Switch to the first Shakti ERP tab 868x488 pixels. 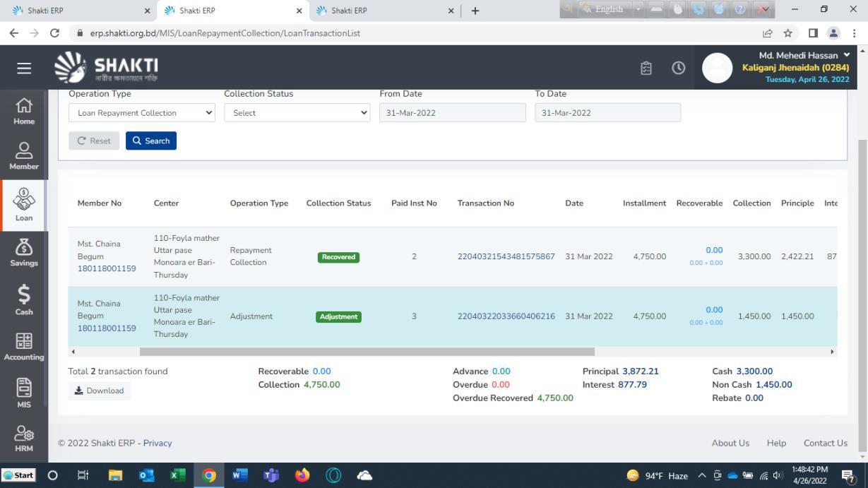coord(78,11)
